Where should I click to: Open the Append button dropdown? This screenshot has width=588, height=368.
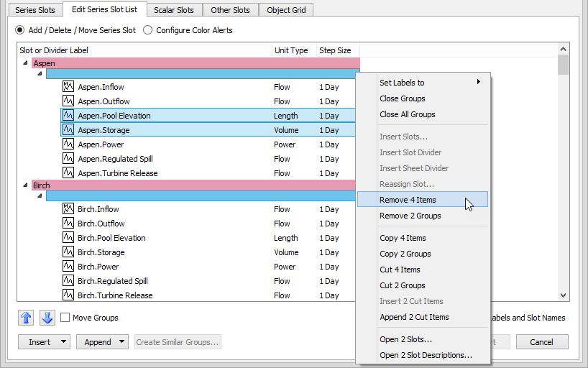(x=121, y=342)
